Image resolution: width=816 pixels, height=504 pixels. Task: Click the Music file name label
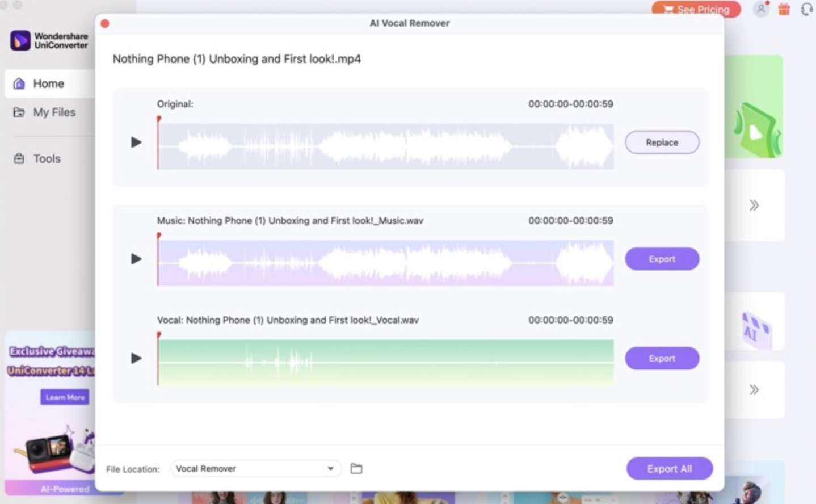coord(290,221)
